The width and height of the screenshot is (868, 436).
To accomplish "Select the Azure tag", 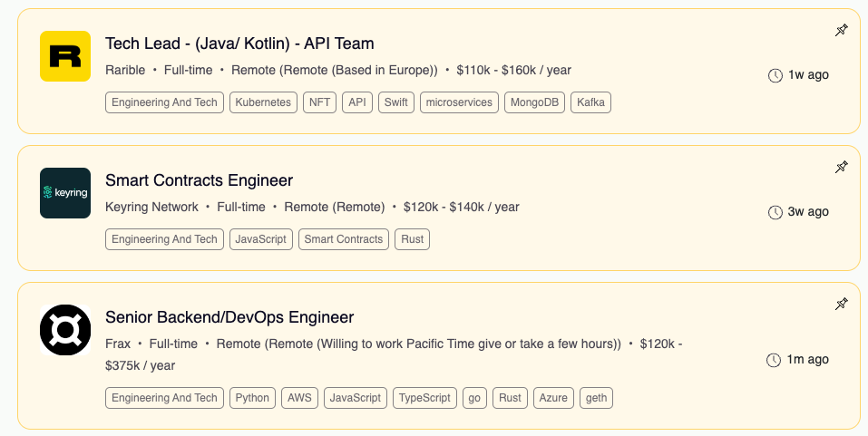I will pos(553,398).
